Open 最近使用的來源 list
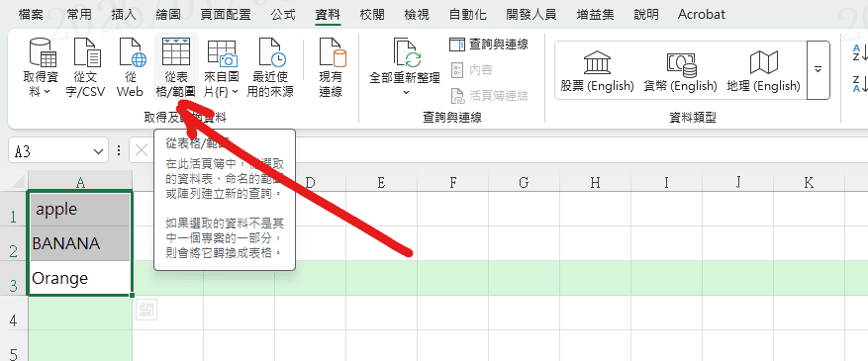Image resolution: width=868 pixels, height=361 pixels. click(x=270, y=67)
